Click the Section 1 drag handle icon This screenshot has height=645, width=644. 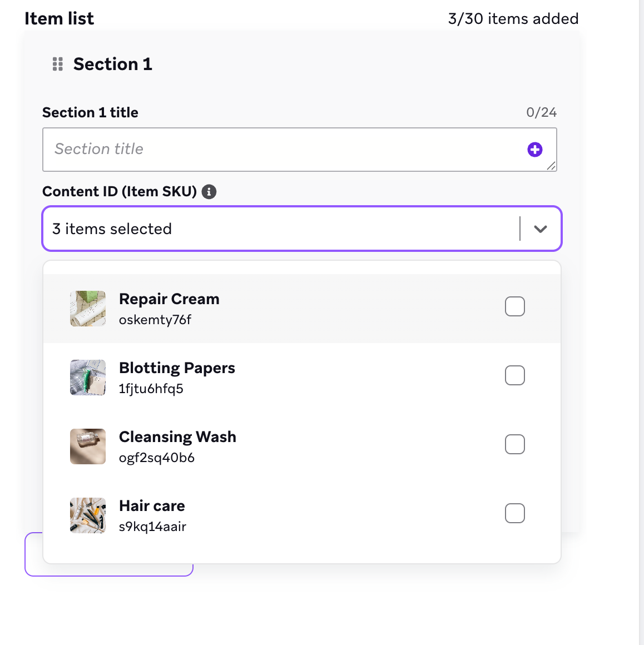[x=57, y=64]
